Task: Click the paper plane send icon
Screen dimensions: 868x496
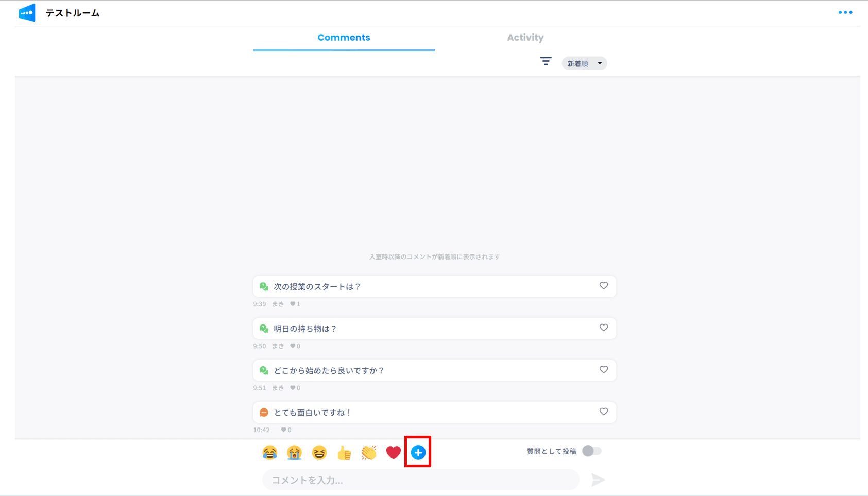Action: pyautogui.click(x=598, y=480)
